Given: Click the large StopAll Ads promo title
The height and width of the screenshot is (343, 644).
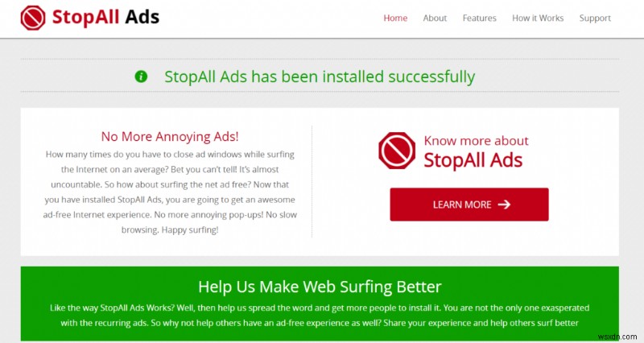Looking at the screenshot, I should (x=473, y=160).
